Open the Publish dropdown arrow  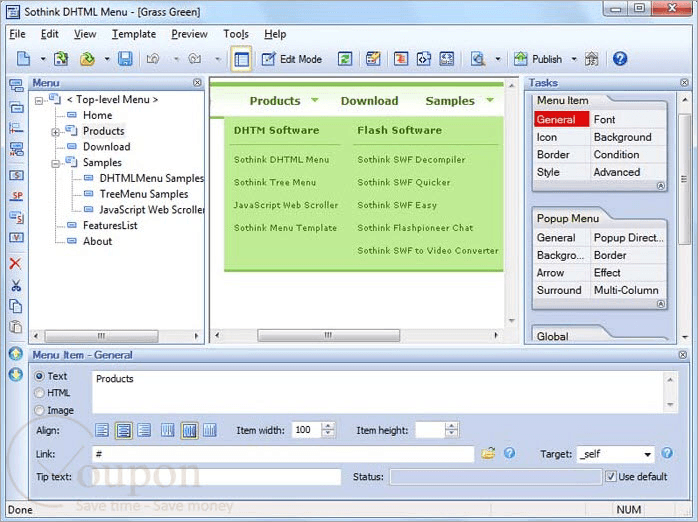click(574, 59)
